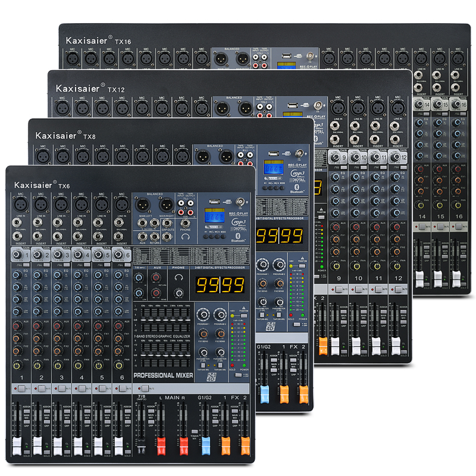Image resolution: width=476 pixels, height=476 pixels.
Task: Click the BNC lamp connector on the TX6
Action: coord(240,202)
